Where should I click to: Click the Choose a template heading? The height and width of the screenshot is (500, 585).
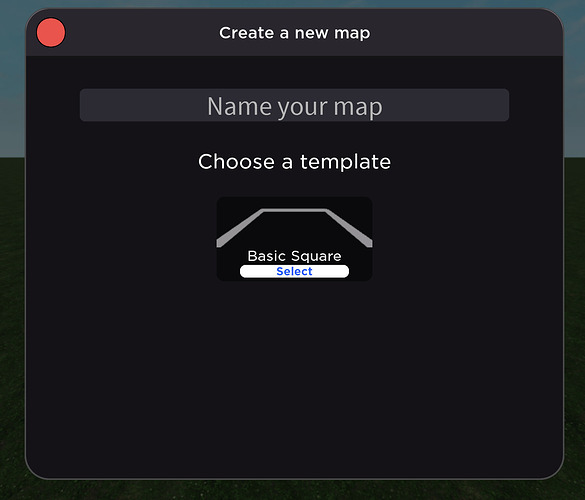(294, 162)
